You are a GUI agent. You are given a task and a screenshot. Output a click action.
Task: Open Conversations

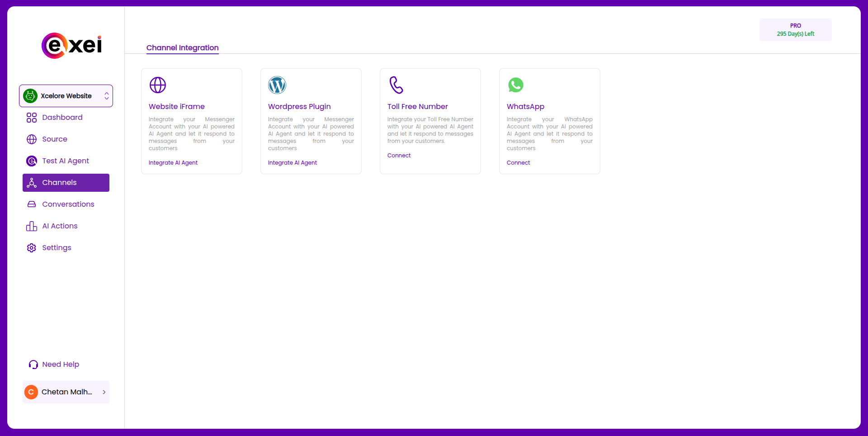[x=66, y=204]
